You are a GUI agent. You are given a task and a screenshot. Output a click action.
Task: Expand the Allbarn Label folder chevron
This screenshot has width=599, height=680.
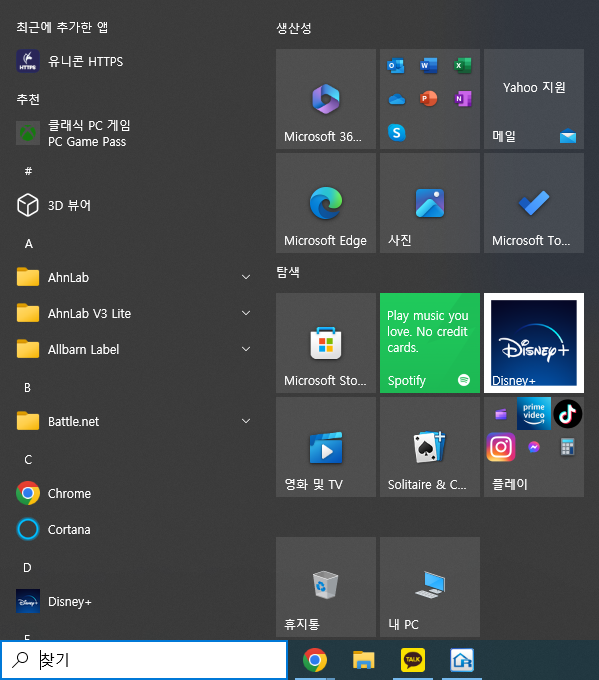(246, 349)
